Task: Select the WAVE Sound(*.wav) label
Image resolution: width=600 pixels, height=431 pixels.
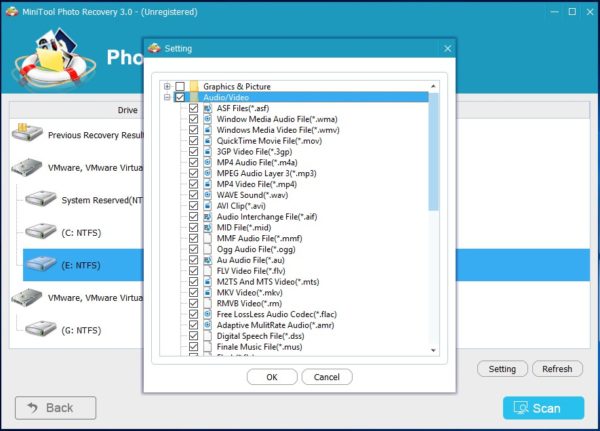Action: [252, 195]
